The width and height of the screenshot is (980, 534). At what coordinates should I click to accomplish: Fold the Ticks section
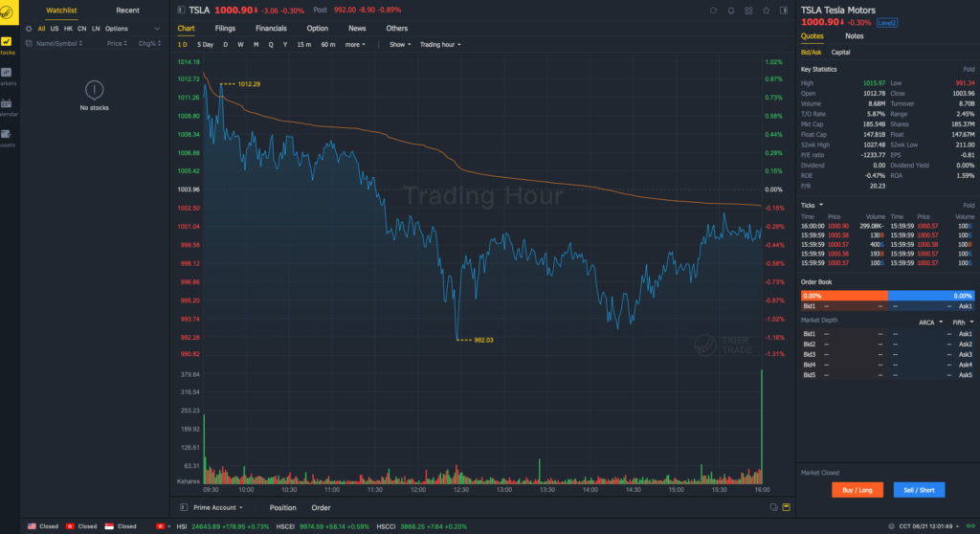[x=969, y=206]
